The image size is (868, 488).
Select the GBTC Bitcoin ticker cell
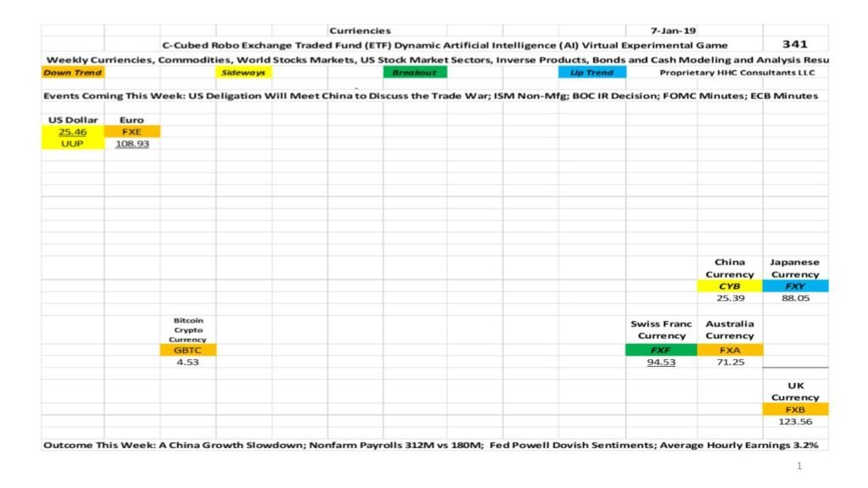click(187, 350)
